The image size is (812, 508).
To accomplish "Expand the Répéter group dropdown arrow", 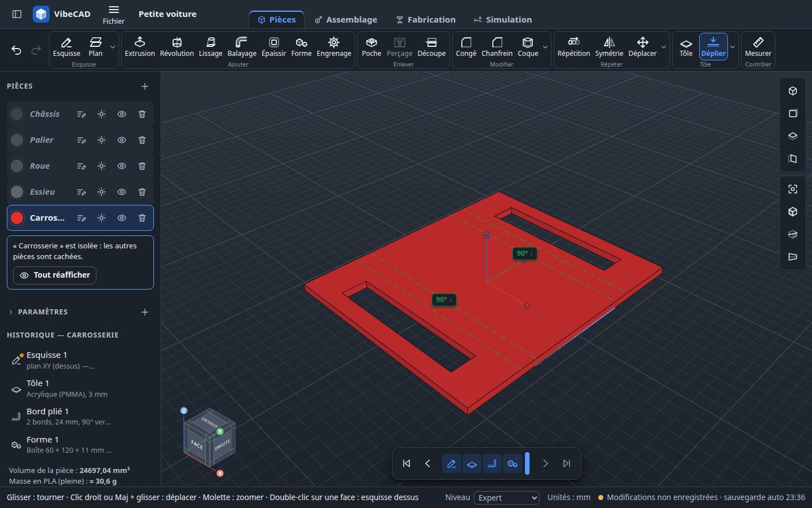I will [664, 47].
